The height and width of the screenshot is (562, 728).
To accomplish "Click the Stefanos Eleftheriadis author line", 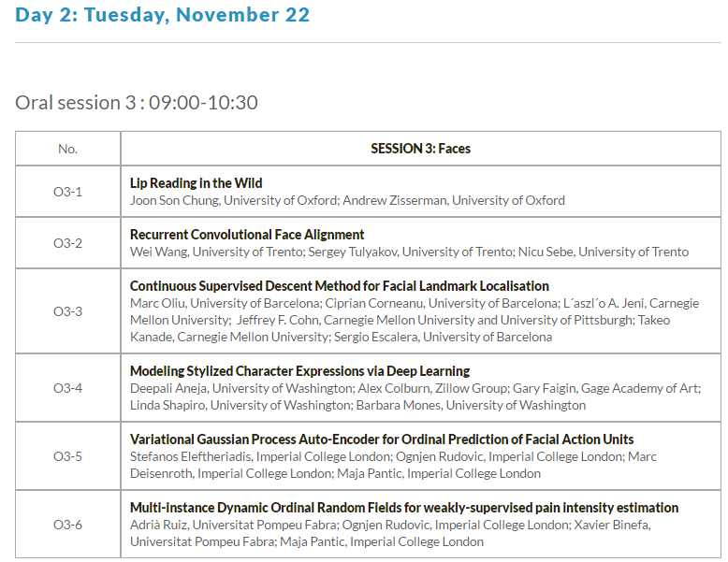I will click(393, 456).
